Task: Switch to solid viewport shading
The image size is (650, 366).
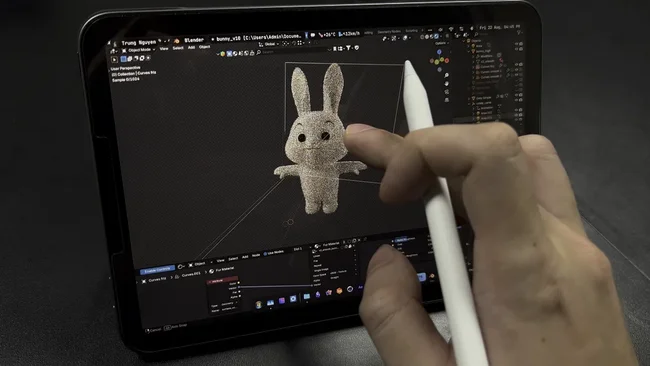Action: coord(427,37)
